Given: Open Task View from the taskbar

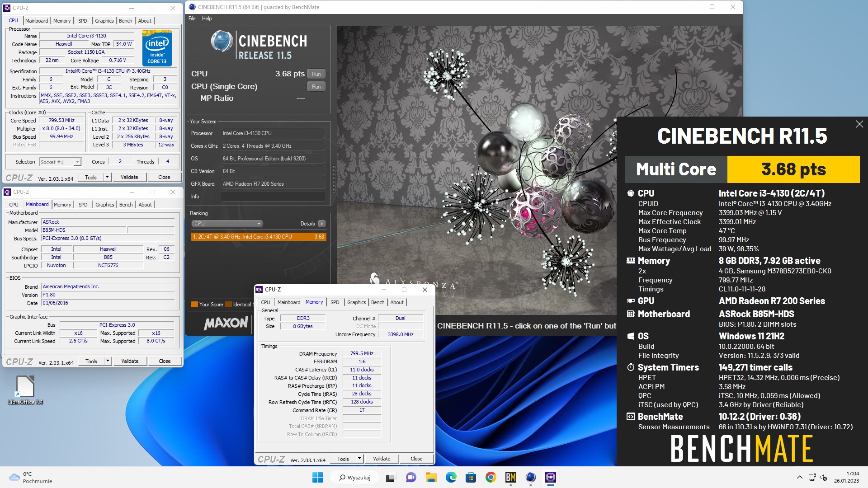Looking at the screenshot, I should click(391, 477).
